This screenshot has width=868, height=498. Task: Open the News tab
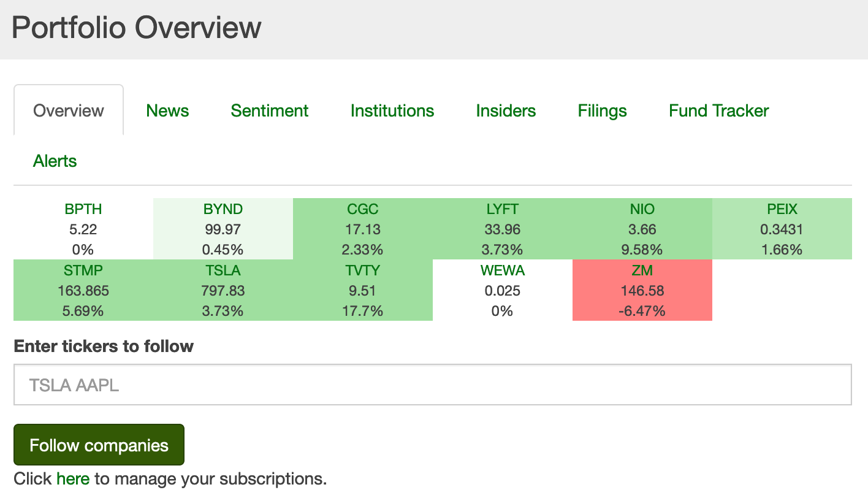(167, 110)
